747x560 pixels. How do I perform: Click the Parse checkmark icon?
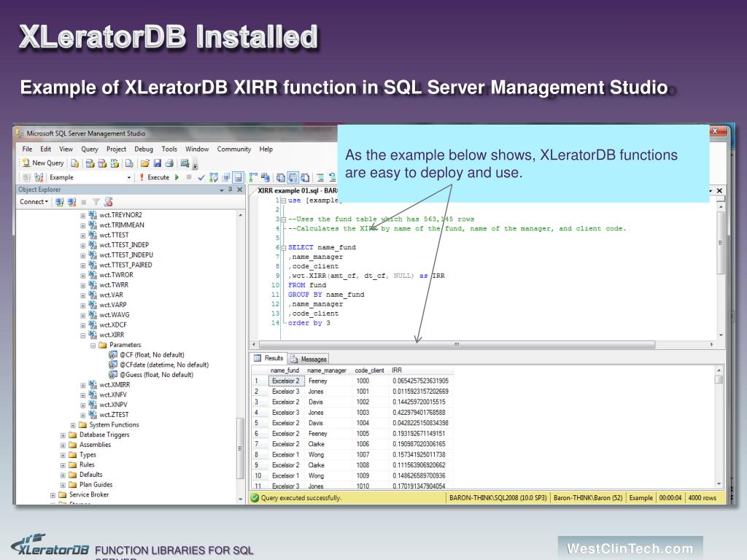201,178
